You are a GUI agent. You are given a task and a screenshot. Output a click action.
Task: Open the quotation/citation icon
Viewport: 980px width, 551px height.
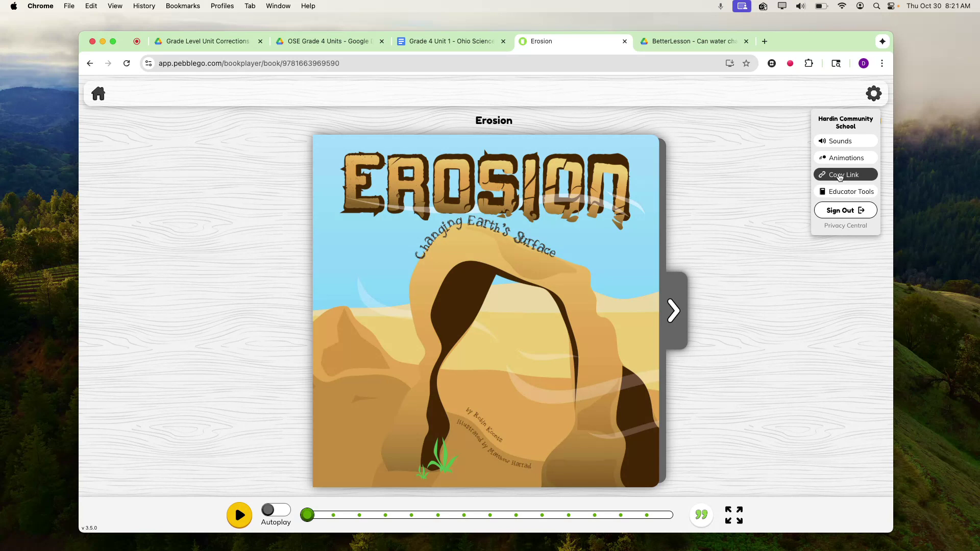point(701,515)
